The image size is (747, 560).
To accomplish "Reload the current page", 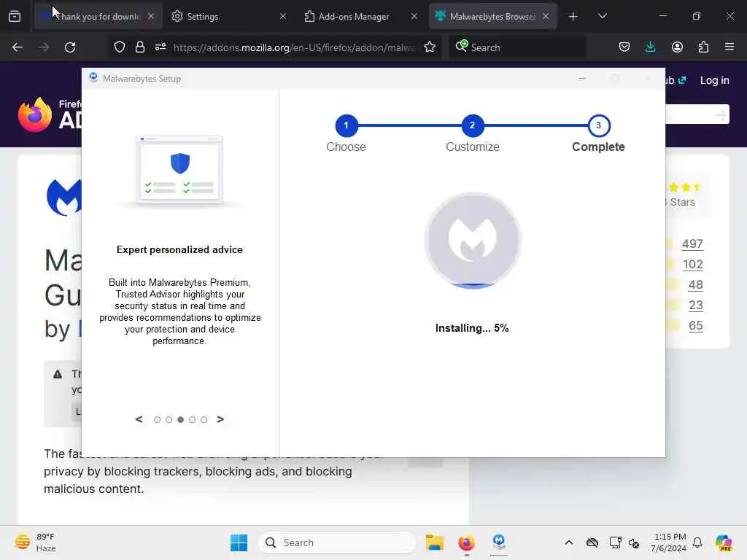I will coord(70,47).
